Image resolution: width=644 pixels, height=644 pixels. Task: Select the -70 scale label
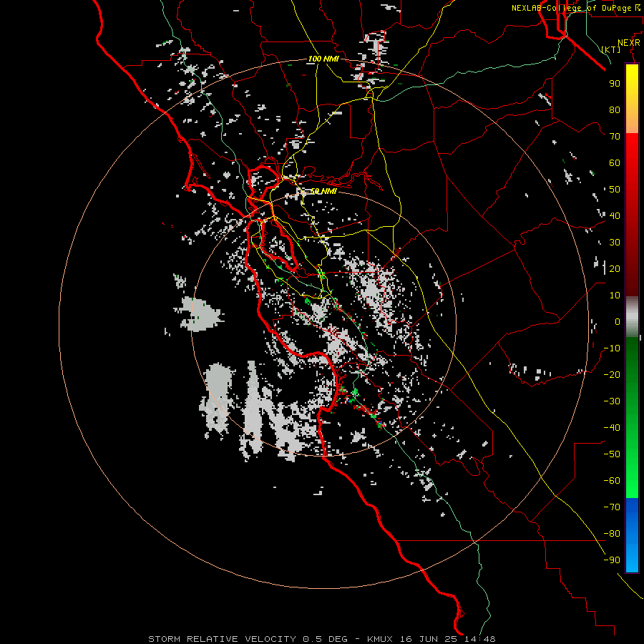(612, 507)
